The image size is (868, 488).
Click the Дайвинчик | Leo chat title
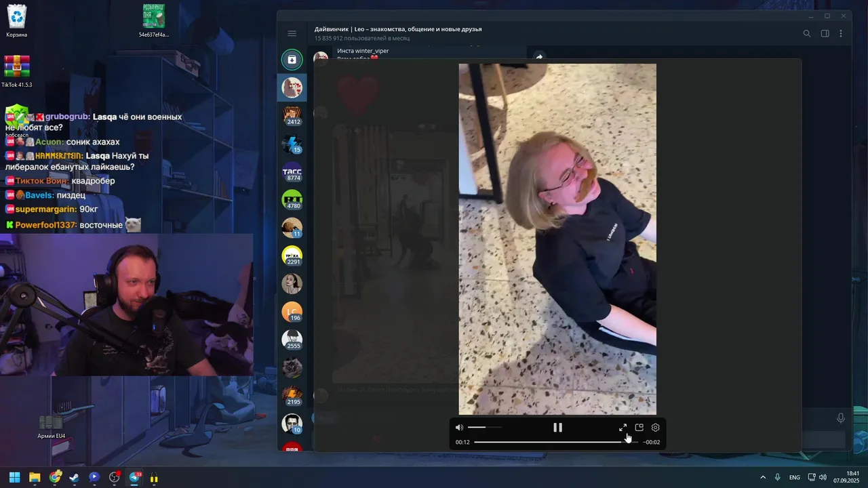coord(398,29)
